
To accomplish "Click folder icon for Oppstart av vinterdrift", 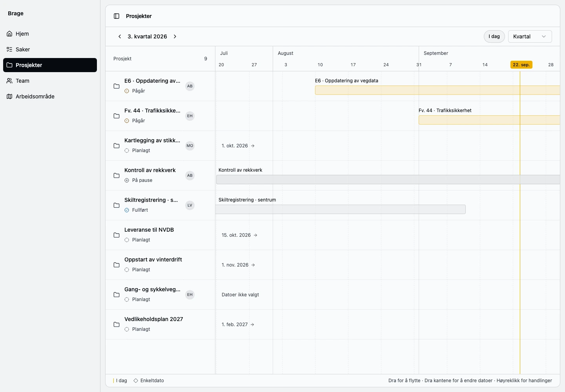I will [117, 265].
